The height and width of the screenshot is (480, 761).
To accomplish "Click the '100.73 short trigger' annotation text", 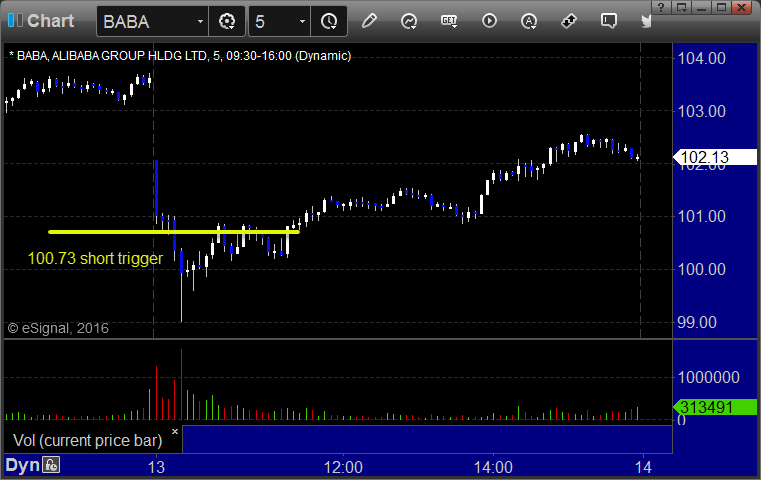I will 95,258.
